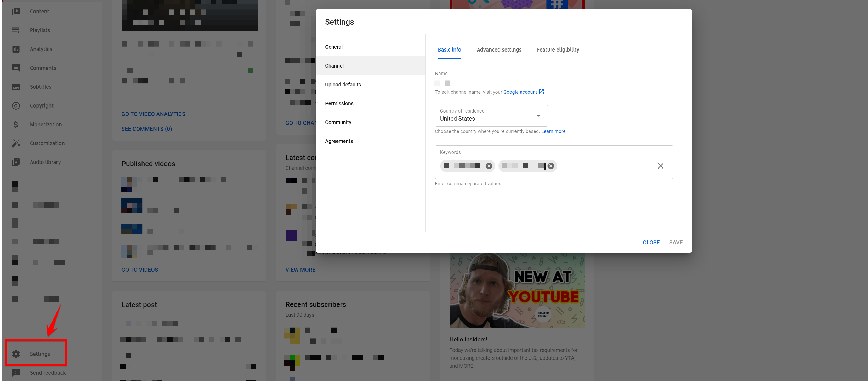Click Learn more link for country

coord(554,131)
